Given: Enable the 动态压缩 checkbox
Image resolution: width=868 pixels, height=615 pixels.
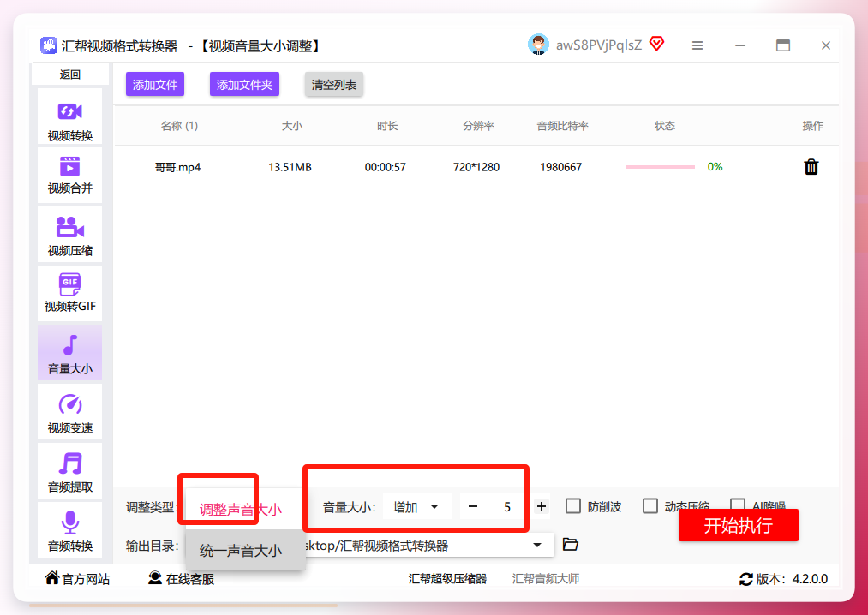Looking at the screenshot, I should (x=650, y=506).
